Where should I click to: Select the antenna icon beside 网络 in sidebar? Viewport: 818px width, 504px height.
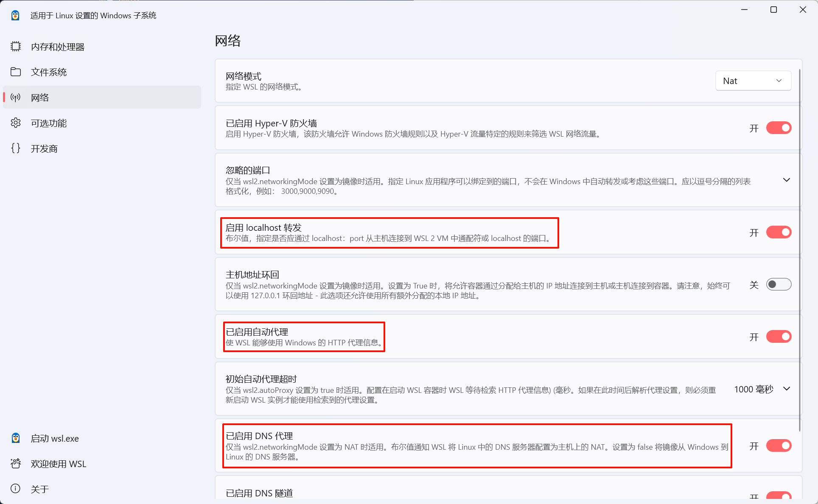click(16, 98)
